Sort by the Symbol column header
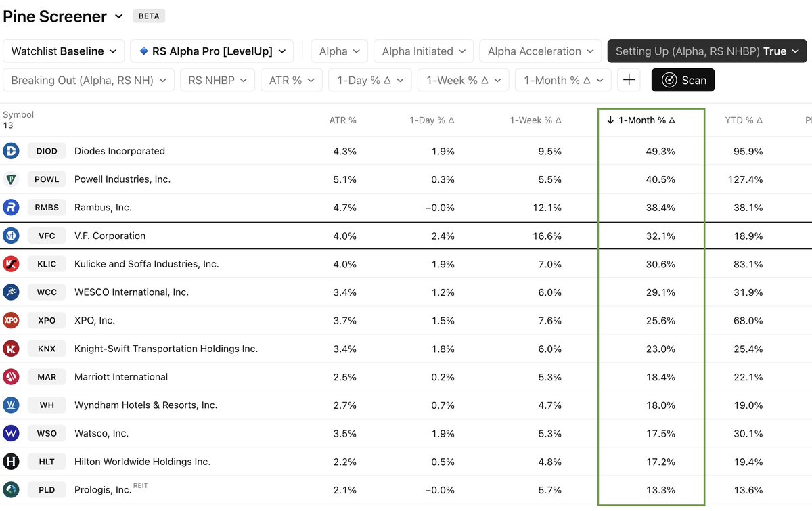812x511 pixels. tap(18, 114)
